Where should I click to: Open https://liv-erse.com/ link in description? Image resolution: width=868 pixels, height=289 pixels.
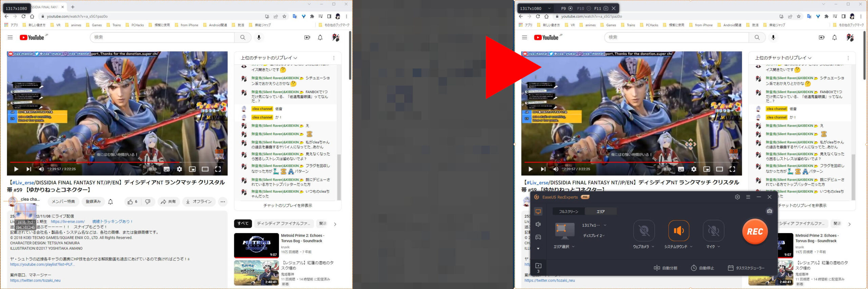pyautogui.click(x=67, y=221)
